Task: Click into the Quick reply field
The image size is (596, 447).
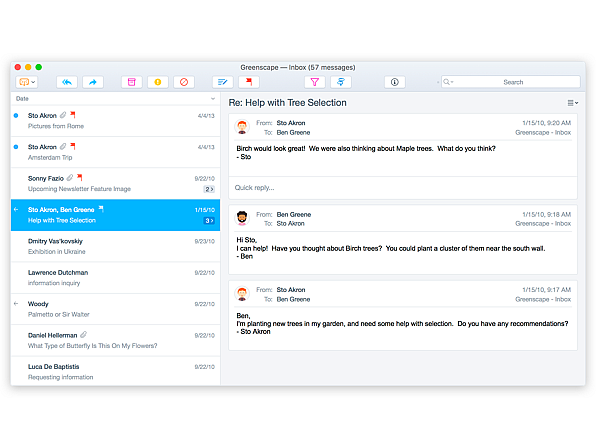Action: tap(403, 188)
